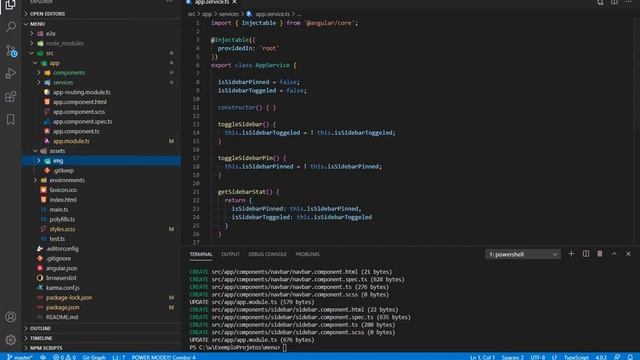
Task: Switch to the OUTPUT panel tab
Action: point(230,254)
